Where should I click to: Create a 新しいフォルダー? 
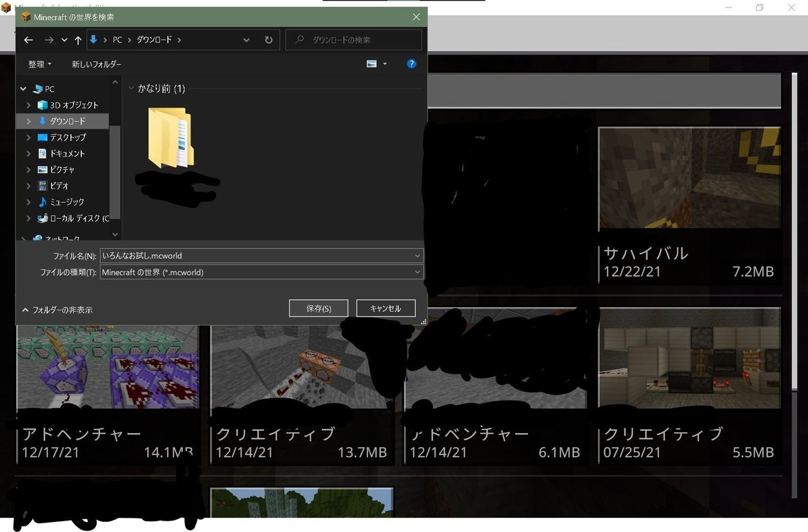(x=97, y=64)
